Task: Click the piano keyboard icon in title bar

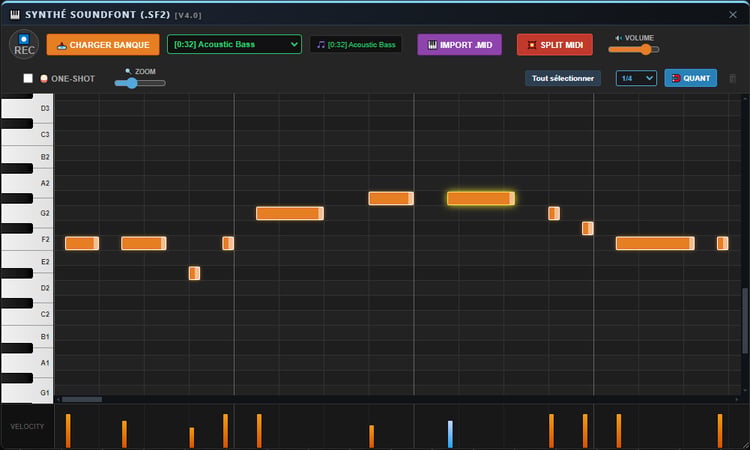Action: (x=15, y=15)
